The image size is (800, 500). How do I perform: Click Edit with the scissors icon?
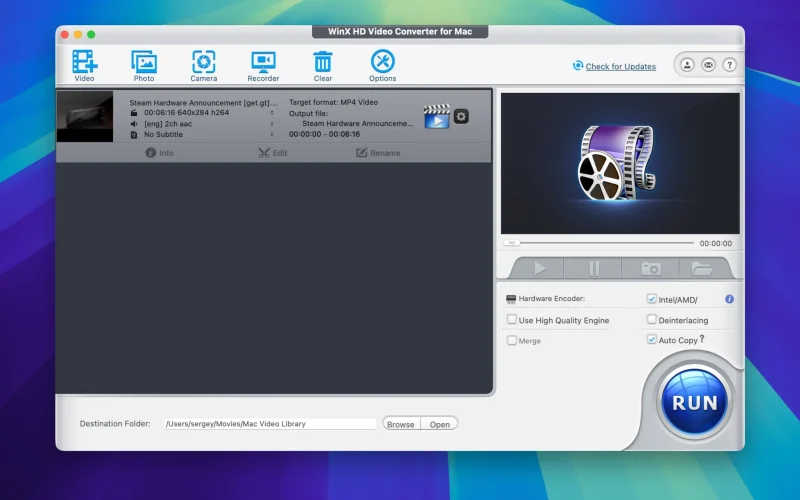point(273,153)
